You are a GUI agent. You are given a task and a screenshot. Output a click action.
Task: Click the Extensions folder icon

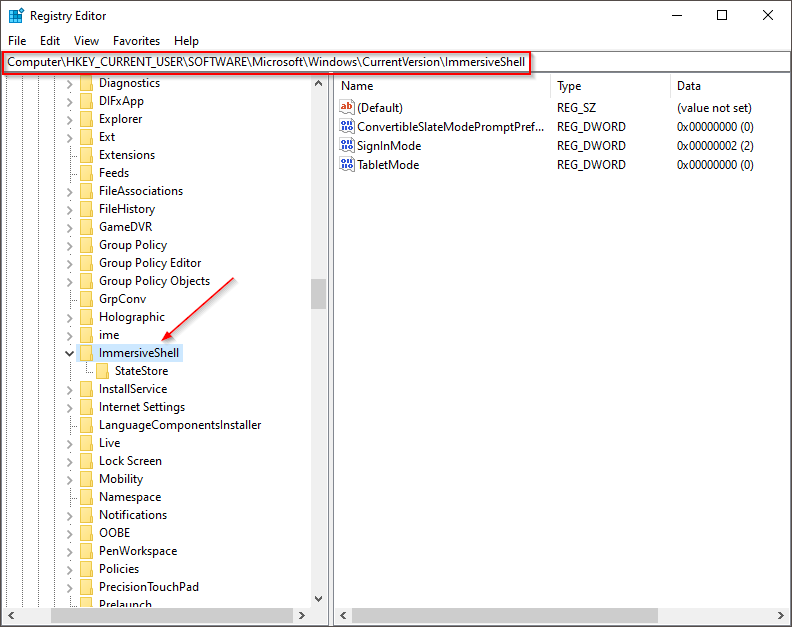86,155
